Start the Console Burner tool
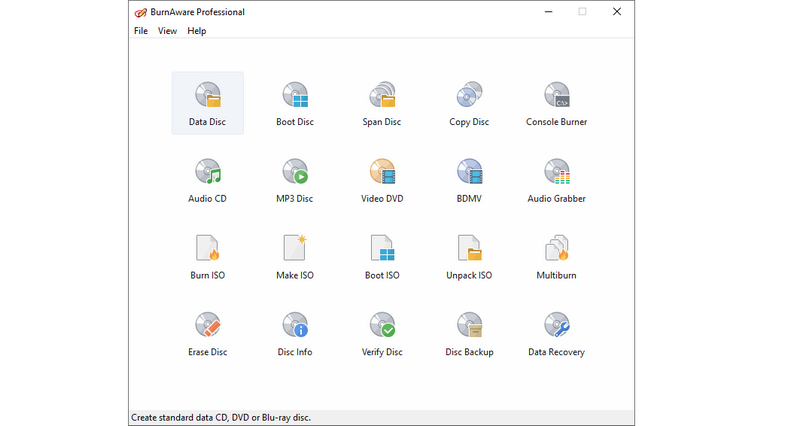The image size is (800, 426). [x=557, y=104]
